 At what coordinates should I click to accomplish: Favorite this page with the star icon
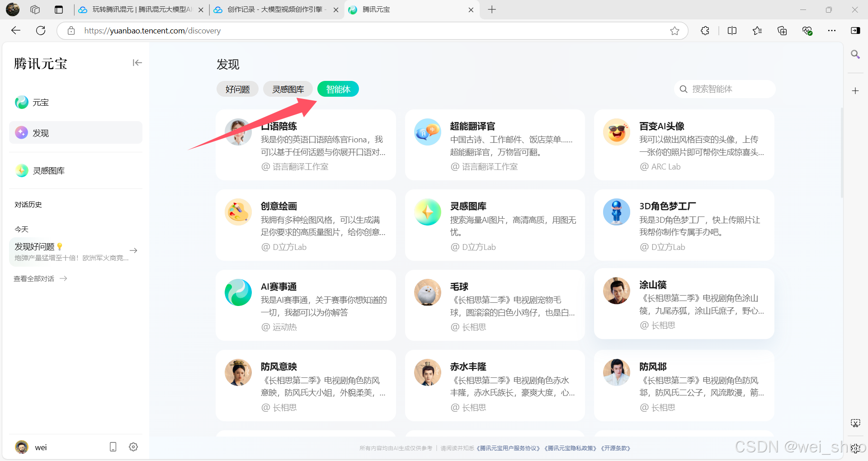675,31
